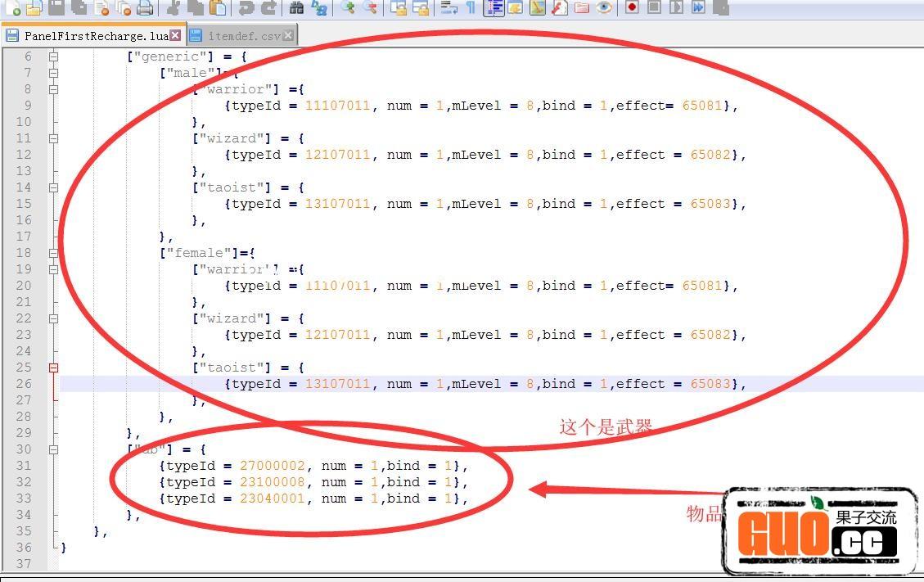Click the Paste clipboard icon
This screenshot has height=582, width=924.
click(218, 8)
